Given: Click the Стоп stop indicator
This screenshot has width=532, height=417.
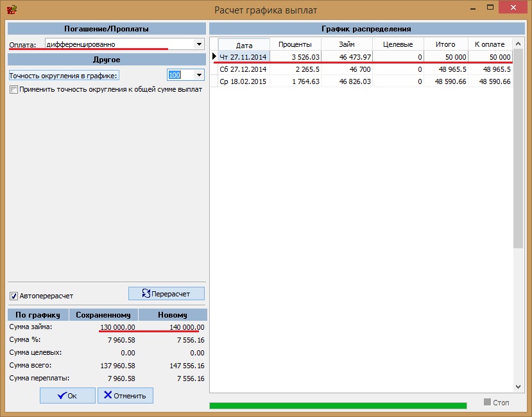Looking at the screenshot, I should point(497,402).
